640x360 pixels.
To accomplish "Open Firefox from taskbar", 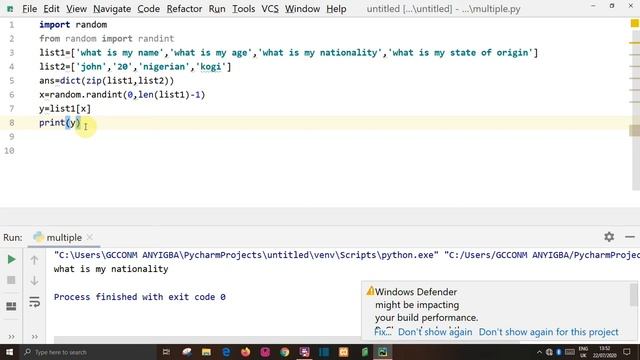I will pyautogui.click(x=245, y=352).
